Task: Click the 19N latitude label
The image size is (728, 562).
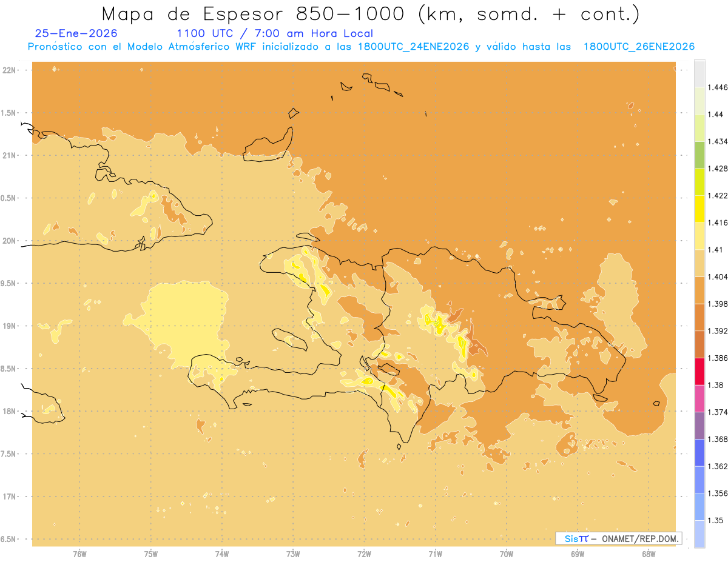Action: [x=9, y=326]
